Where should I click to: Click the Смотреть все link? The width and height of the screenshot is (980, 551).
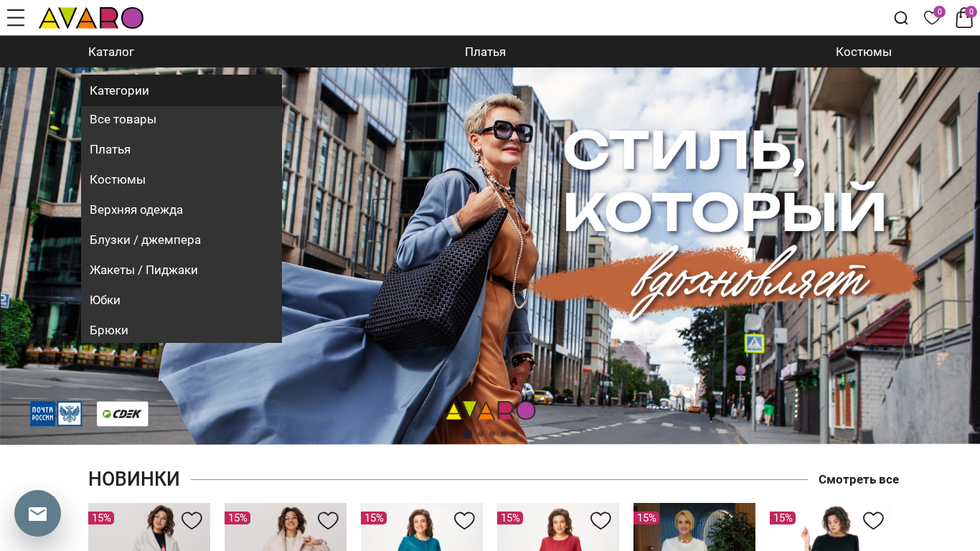click(858, 479)
